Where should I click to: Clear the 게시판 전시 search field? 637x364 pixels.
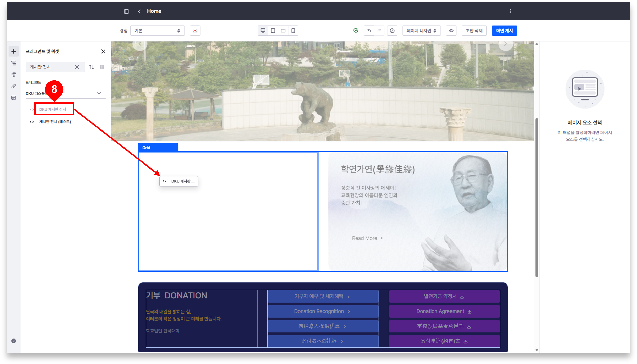coord(77,67)
